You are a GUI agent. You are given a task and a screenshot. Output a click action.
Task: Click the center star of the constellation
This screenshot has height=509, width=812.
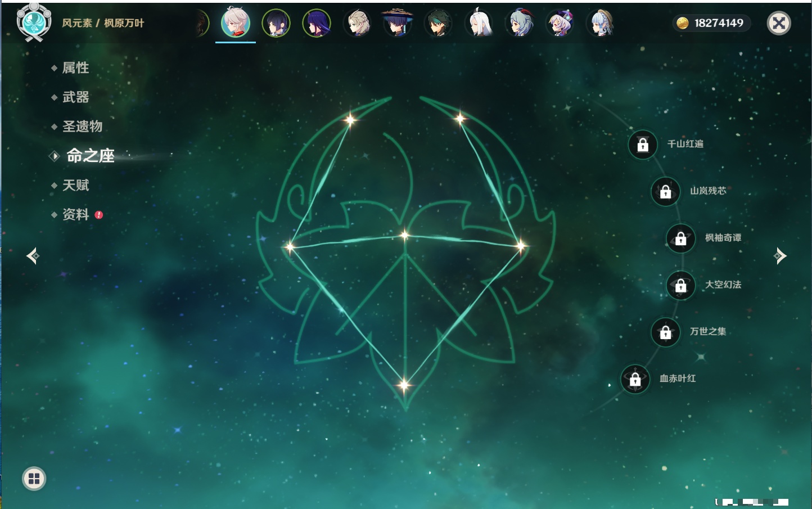[x=405, y=235]
